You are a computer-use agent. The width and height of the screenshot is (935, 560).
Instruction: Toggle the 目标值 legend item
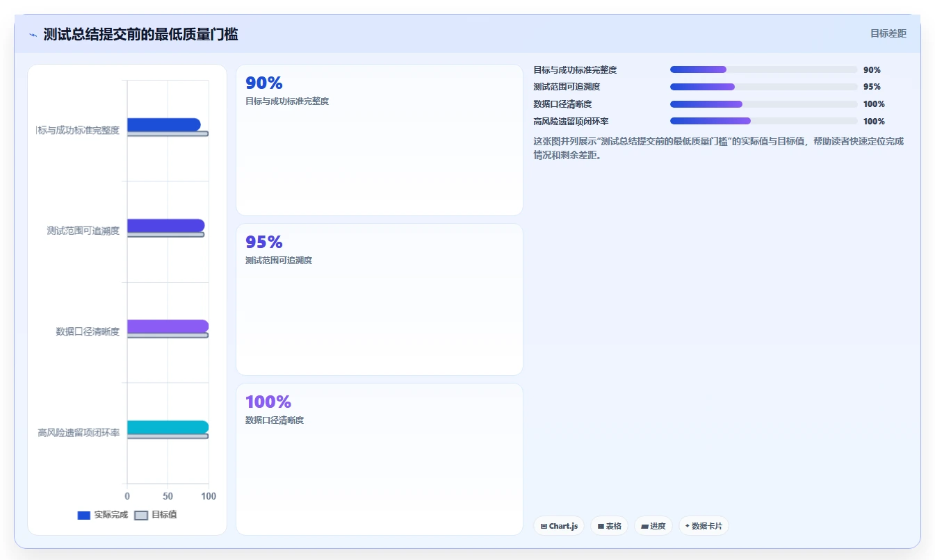point(156,515)
